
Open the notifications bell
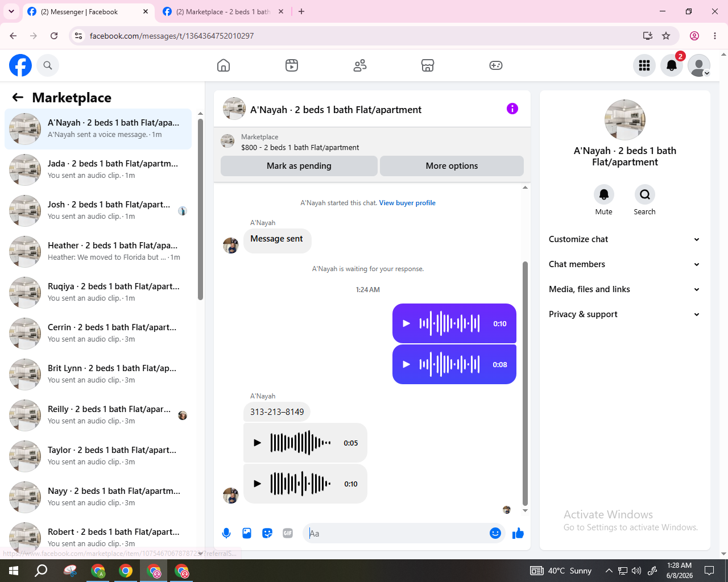click(x=672, y=65)
